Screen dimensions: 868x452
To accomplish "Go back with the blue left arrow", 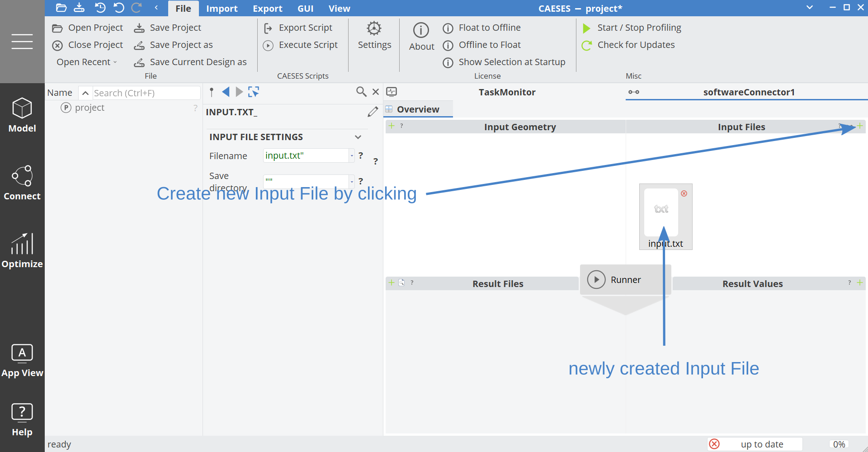I will point(226,92).
